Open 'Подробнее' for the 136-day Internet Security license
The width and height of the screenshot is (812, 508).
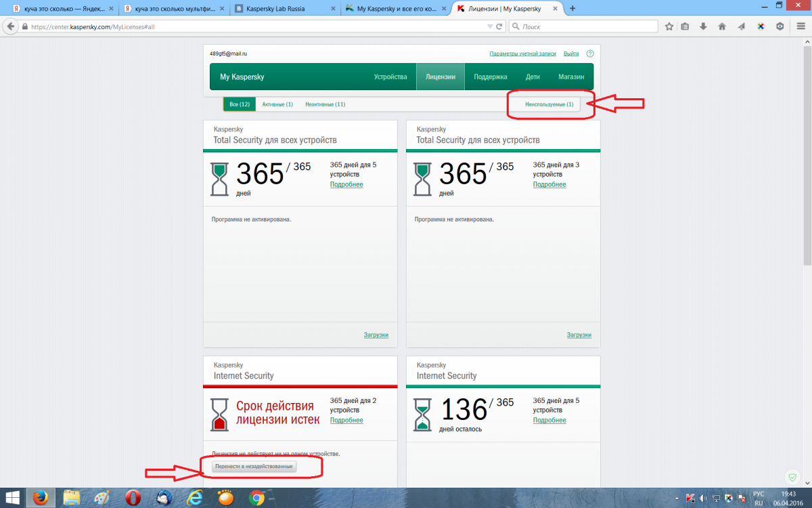[549, 420]
